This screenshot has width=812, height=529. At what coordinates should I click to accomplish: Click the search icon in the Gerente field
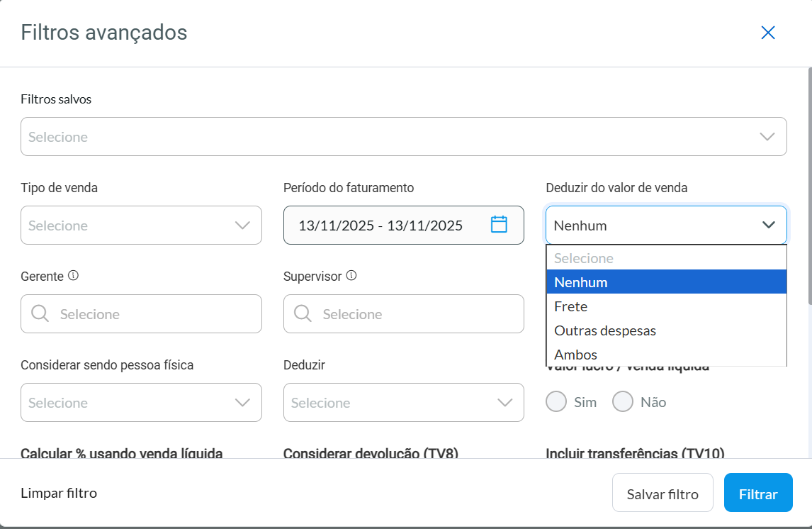click(x=39, y=313)
